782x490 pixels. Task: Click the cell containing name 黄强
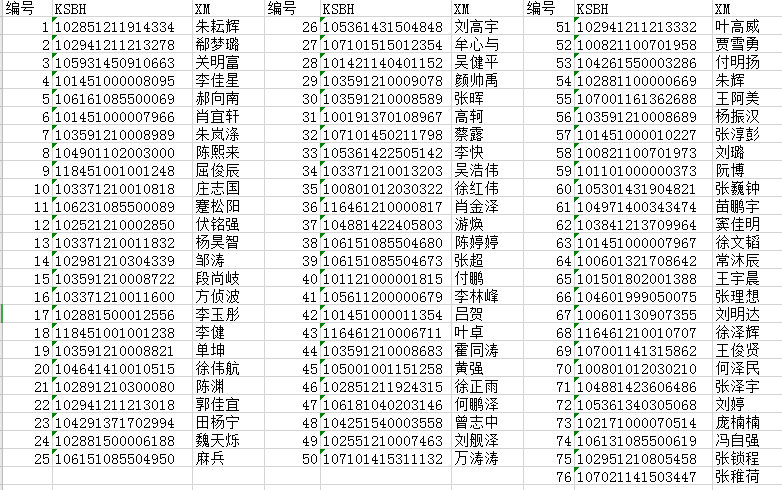tap(468, 369)
